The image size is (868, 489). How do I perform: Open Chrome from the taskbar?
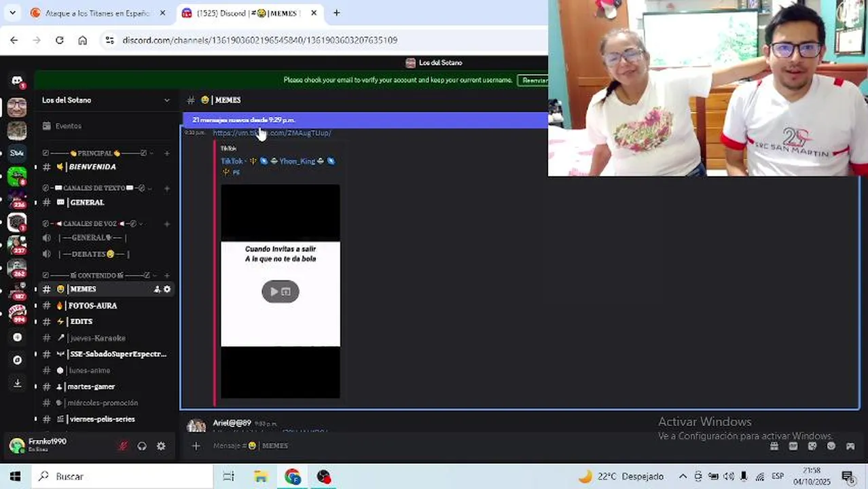293,477
